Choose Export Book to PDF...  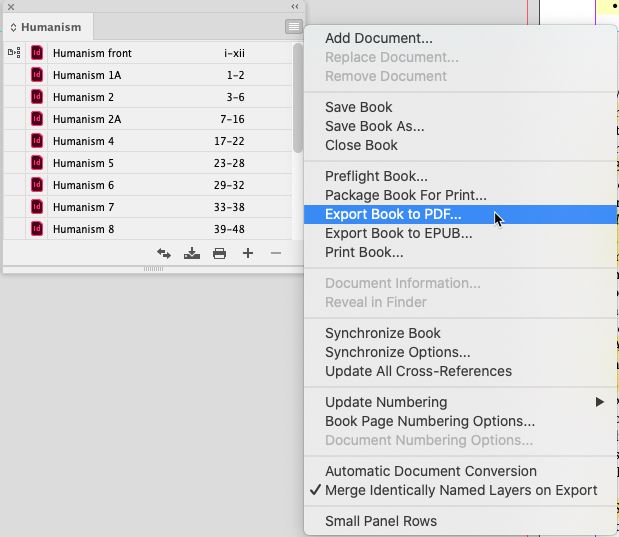tap(461, 214)
